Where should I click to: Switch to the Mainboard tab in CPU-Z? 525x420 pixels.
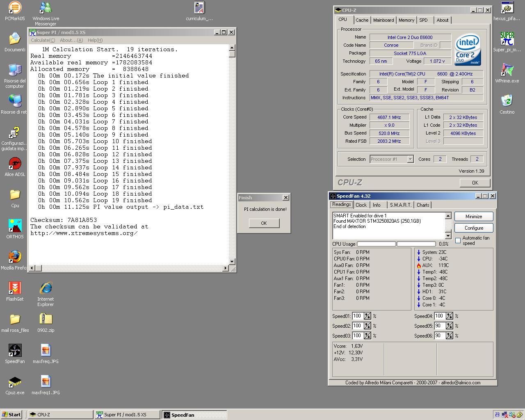(x=383, y=20)
